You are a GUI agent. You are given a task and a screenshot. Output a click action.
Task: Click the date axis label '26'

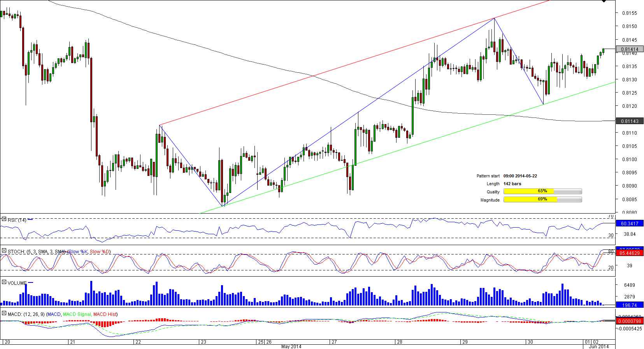[x=269, y=342]
